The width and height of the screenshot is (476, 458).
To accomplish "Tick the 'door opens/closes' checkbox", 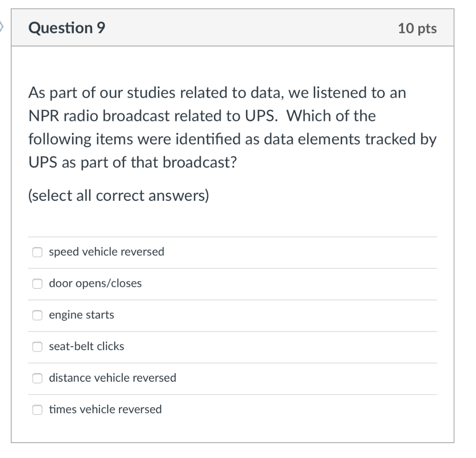I will [37, 284].
